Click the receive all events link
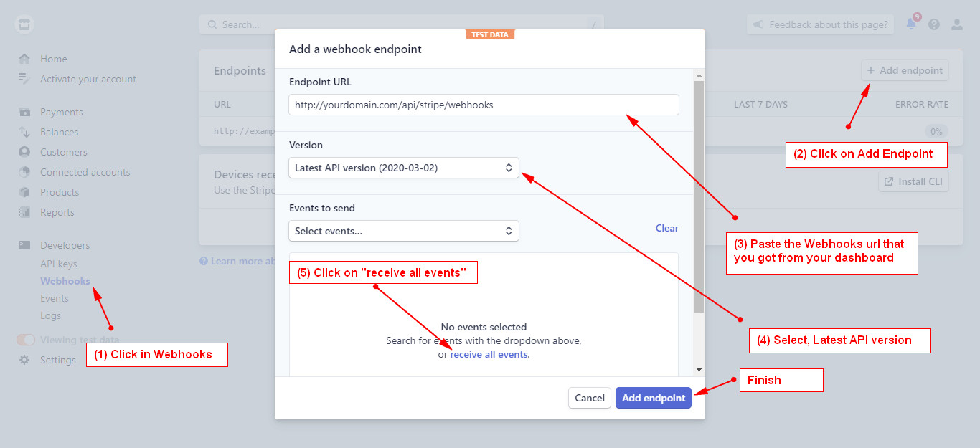Viewport: 980px width, 448px height. (489, 354)
